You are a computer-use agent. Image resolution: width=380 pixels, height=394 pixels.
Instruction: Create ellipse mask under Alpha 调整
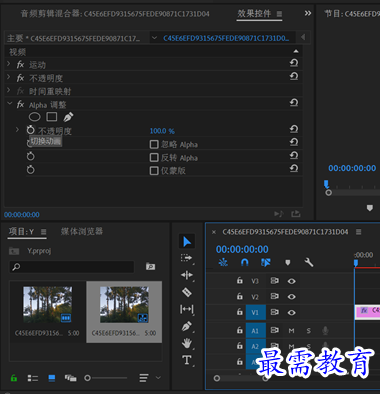(x=35, y=117)
